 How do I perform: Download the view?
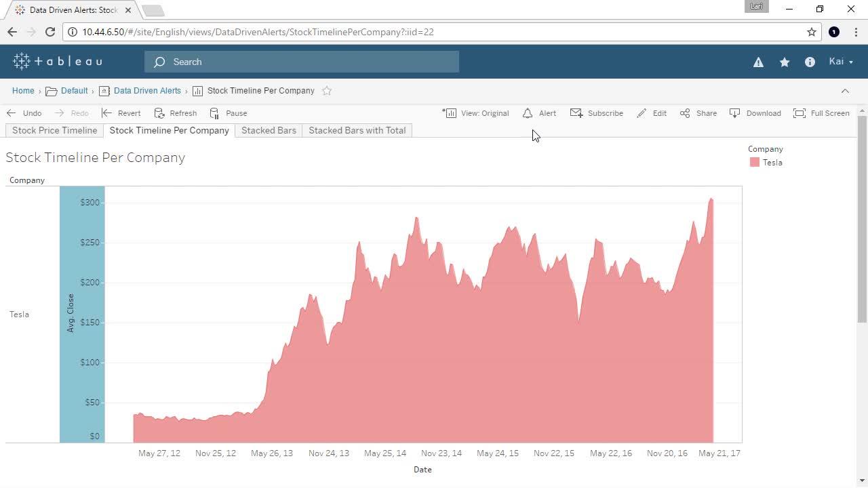[x=755, y=113]
